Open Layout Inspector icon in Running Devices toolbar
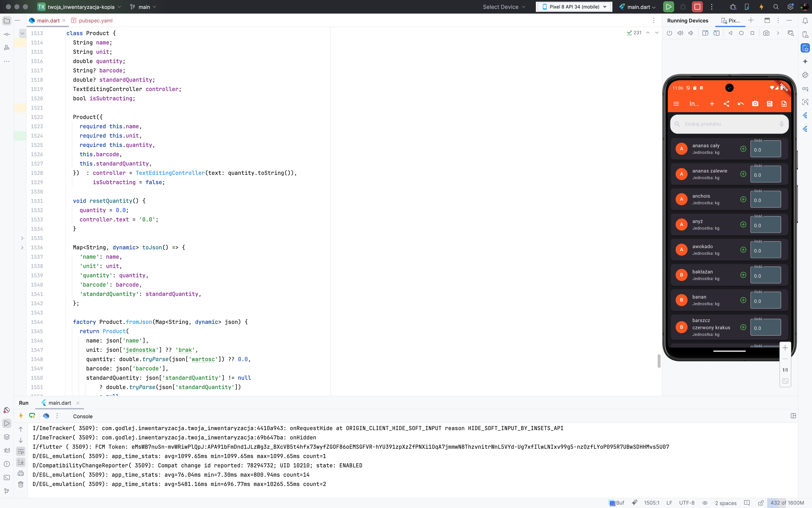The height and width of the screenshot is (508, 812). [x=791, y=33]
